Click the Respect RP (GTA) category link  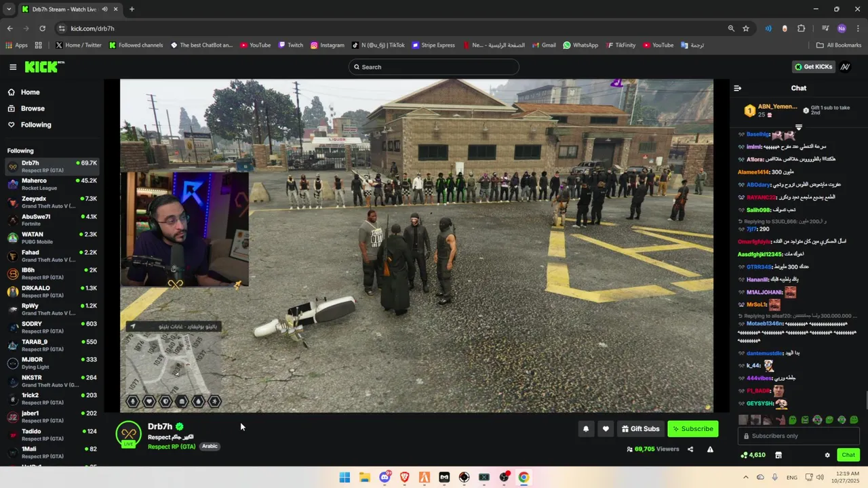point(172,447)
